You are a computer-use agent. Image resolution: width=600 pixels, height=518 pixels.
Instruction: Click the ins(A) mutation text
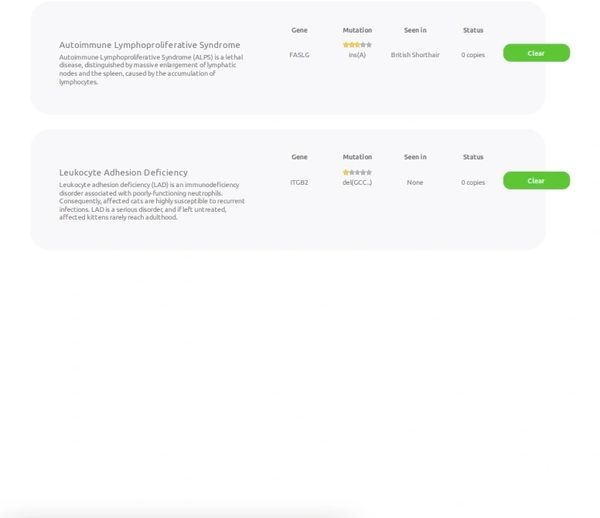(x=357, y=55)
